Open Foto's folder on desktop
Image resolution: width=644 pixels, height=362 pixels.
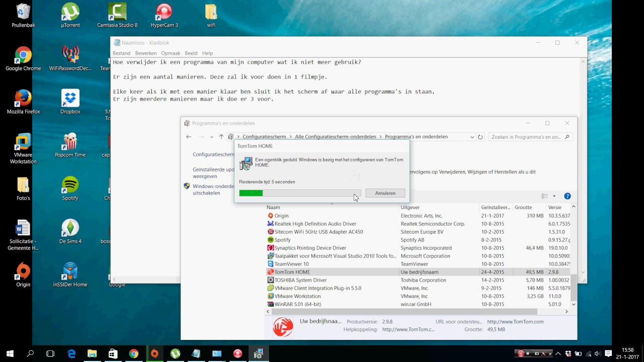(23, 189)
